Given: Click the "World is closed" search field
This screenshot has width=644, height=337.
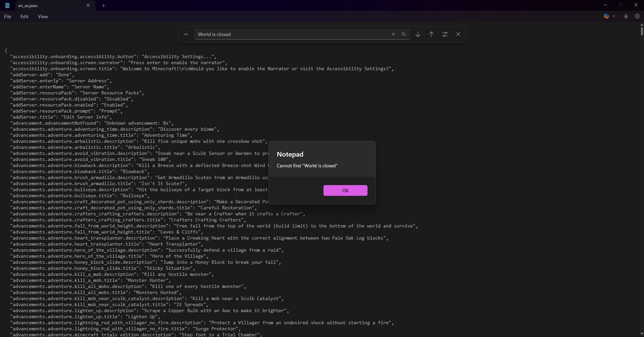Looking at the screenshot, I should click(292, 34).
